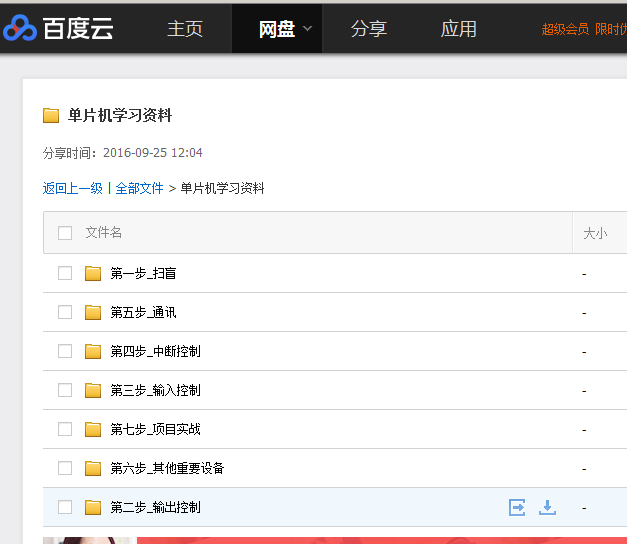The height and width of the screenshot is (544, 627).
Task: Download the 第二步_输出控制 folder
Action: pyautogui.click(x=547, y=508)
